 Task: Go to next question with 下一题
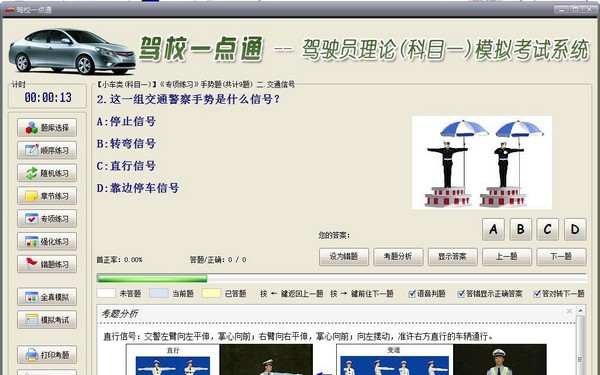[561, 257]
